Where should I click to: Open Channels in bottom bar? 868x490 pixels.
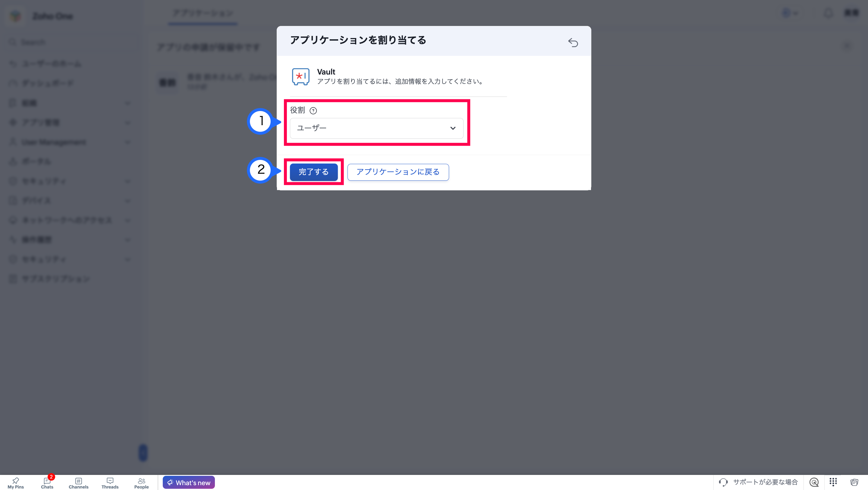click(x=78, y=483)
